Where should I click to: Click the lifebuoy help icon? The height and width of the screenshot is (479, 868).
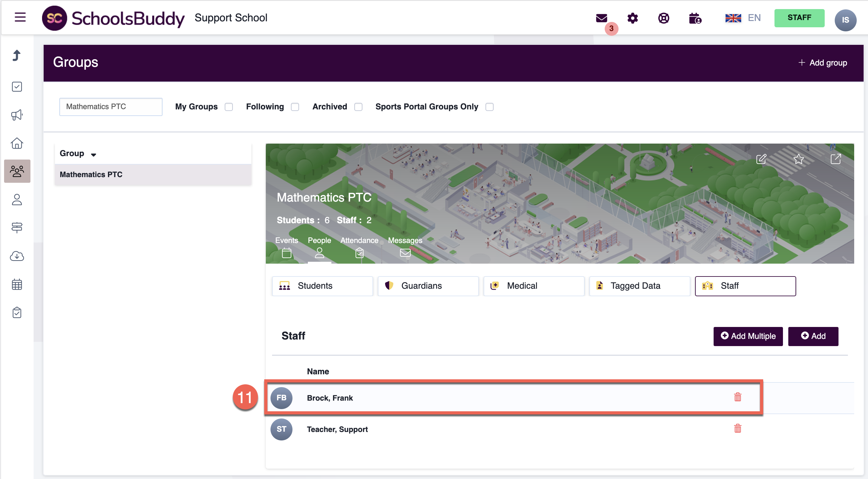(x=663, y=18)
